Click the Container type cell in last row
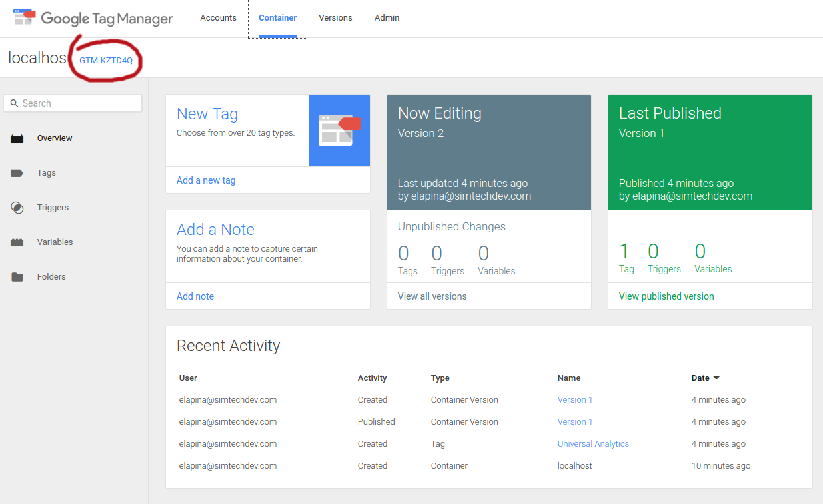This screenshot has width=823, height=504. [450, 466]
